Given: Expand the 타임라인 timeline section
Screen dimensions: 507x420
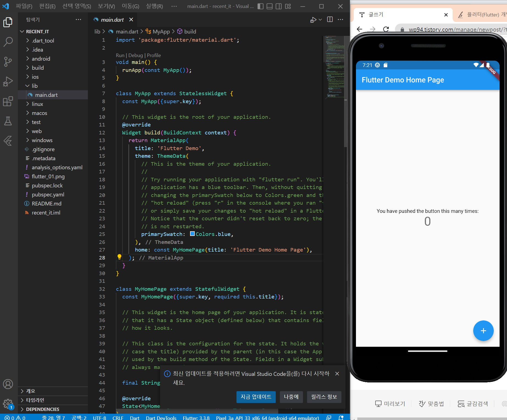Looking at the screenshot, I should pos(53,400).
